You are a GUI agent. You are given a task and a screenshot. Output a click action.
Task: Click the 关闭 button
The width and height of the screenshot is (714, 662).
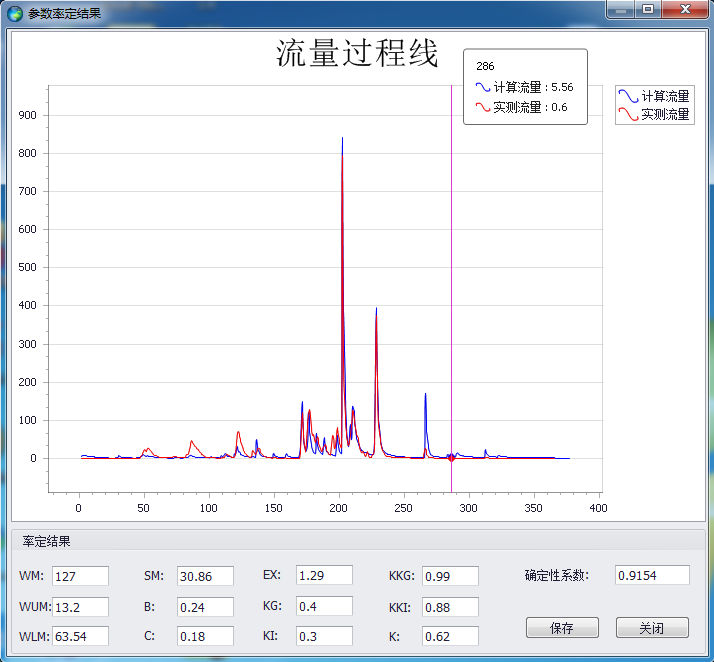click(x=652, y=628)
